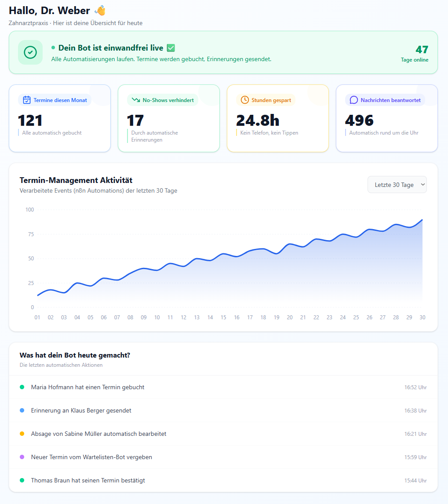The height and width of the screenshot is (504, 448).
Task: Open the Letzte 30 Tage dropdown
Action: click(397, 184)
